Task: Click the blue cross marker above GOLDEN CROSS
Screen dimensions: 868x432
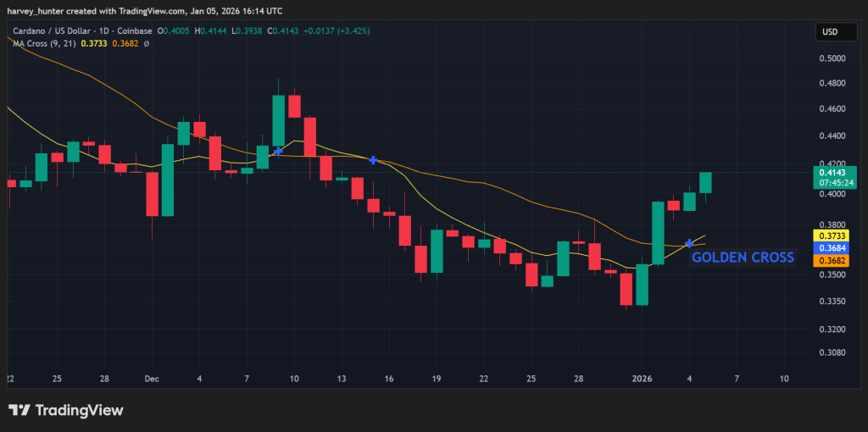Action: [x=690, y=243]
